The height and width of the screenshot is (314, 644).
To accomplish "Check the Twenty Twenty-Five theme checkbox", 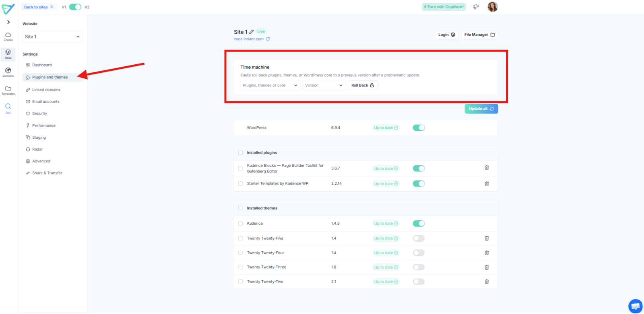I will (x=241, y=238).
